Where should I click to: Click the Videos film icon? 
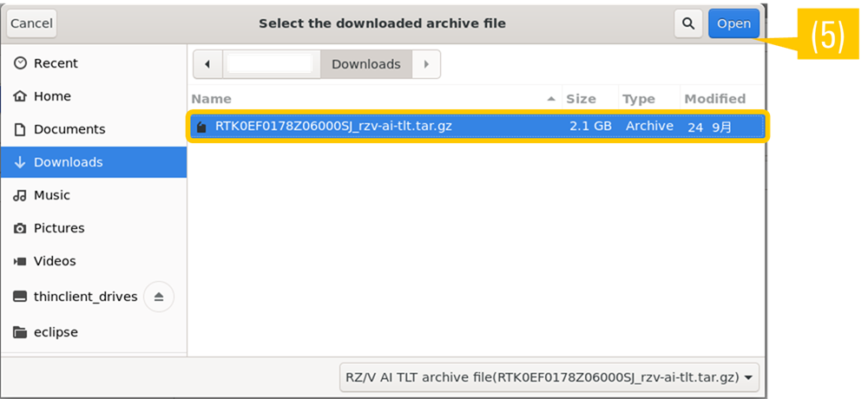[20, 261]
